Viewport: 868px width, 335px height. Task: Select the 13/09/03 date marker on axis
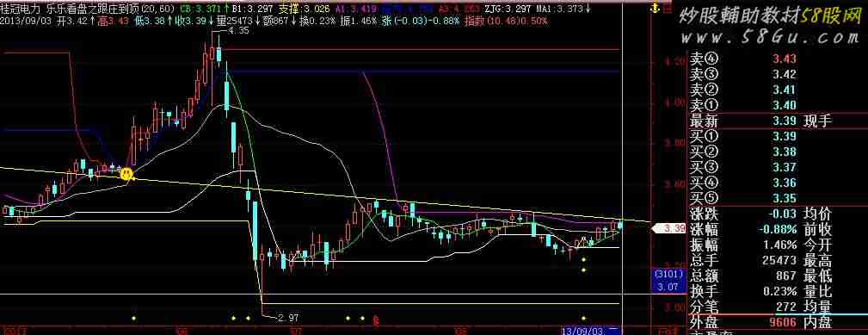583,330
